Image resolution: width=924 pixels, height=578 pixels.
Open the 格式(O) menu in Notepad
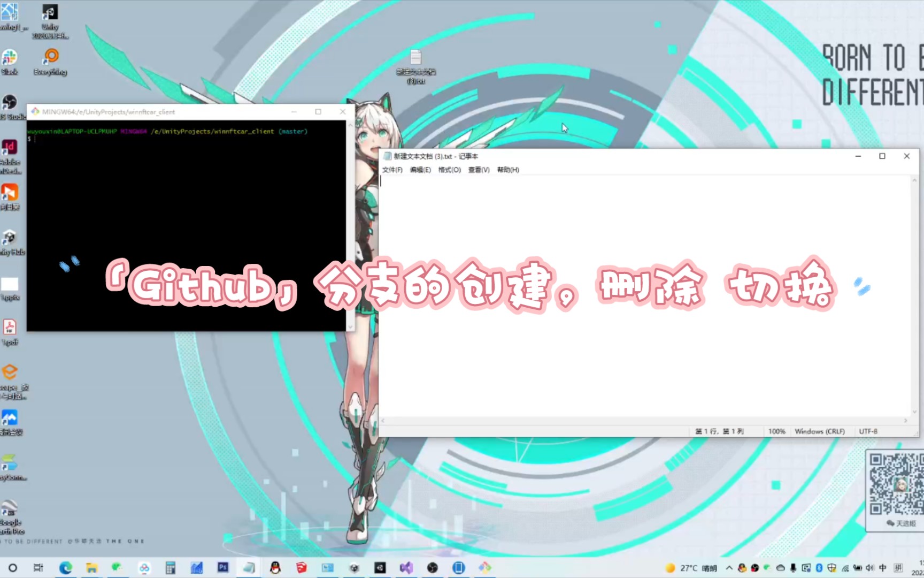[x=449, y=170]
